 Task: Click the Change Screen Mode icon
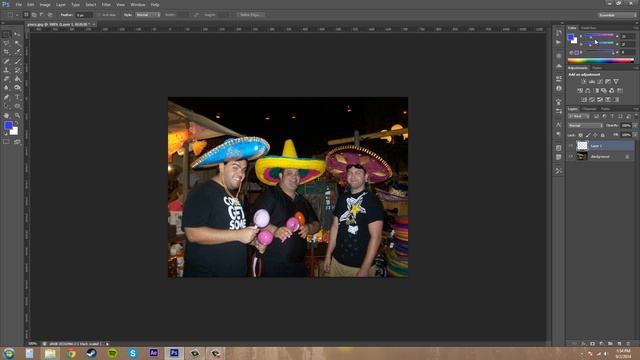pyautogui.click(x=17, y=142)
